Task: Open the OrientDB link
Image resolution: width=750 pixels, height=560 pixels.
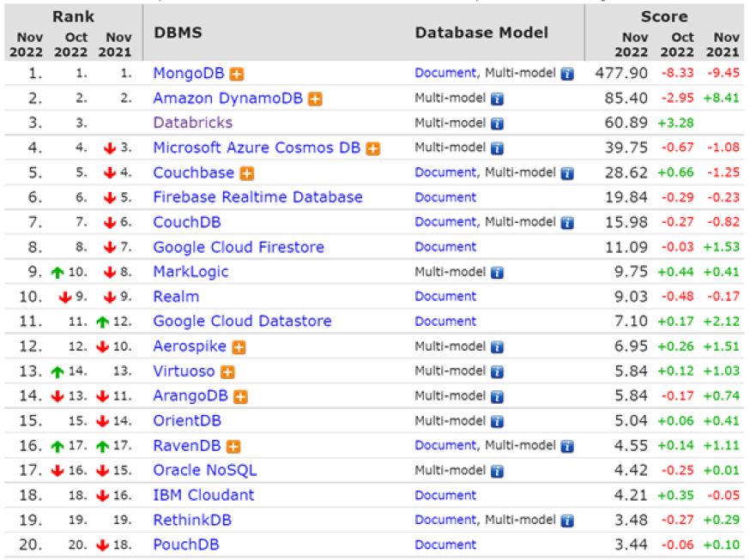Action: pyautogui.click(x=187, y=420)
